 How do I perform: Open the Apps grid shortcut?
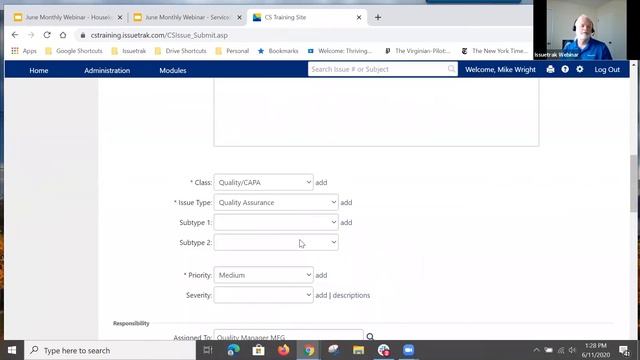coord(24,51)
